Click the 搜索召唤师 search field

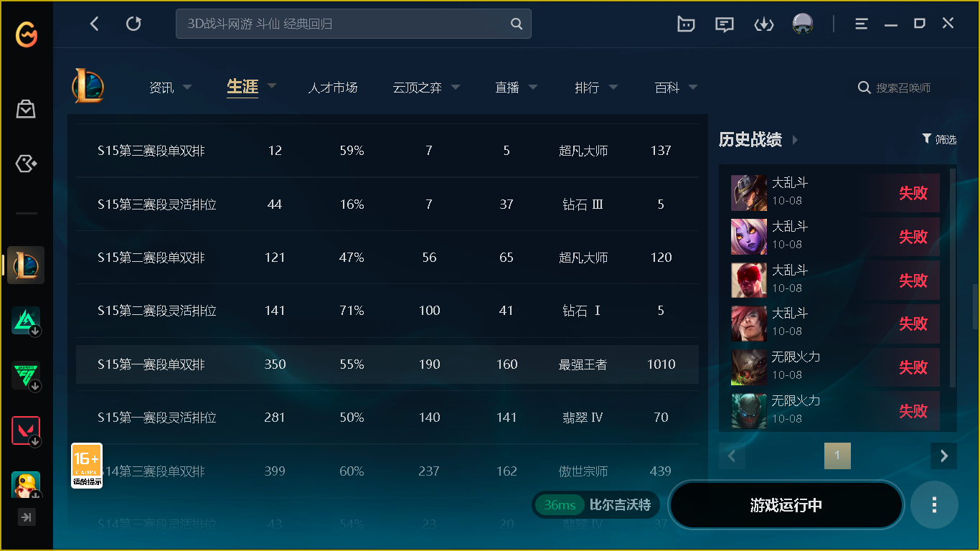click(x=903, y=88)
